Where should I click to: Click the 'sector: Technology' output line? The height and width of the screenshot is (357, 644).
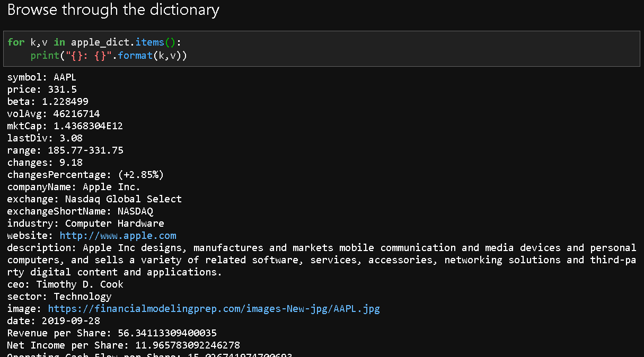point(59,297)
